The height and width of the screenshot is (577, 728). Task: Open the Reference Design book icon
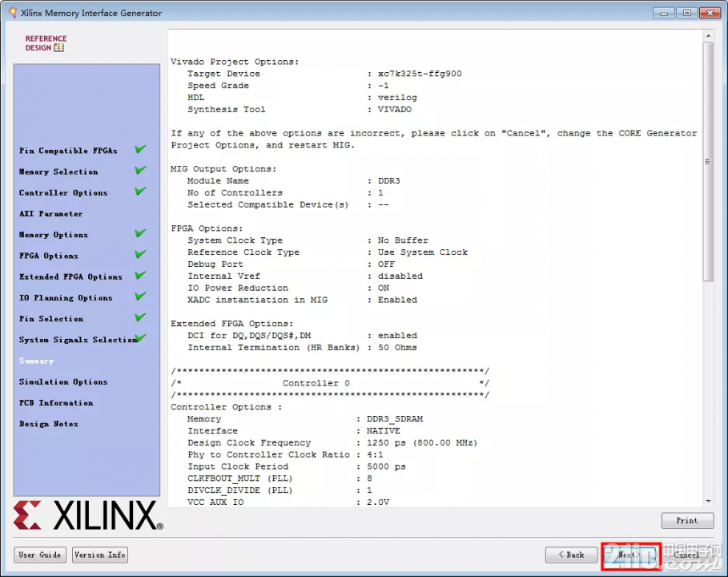(58, 47)
